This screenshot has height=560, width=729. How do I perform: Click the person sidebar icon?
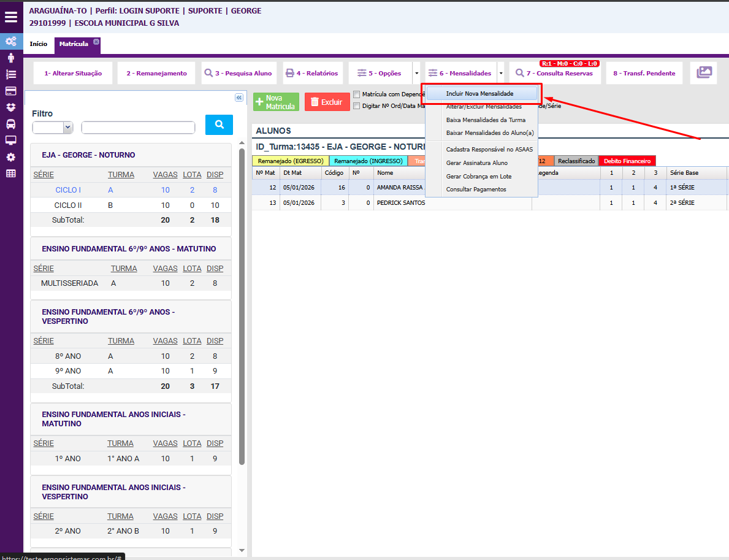click(11, 58)
